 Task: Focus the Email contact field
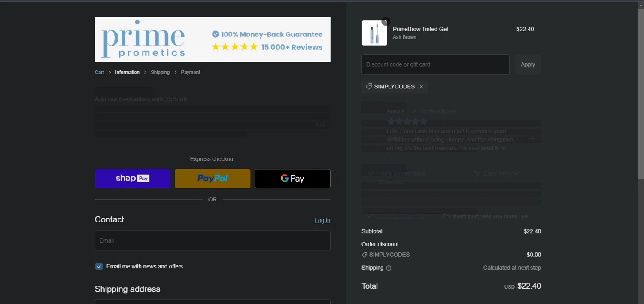coord(213,241)
